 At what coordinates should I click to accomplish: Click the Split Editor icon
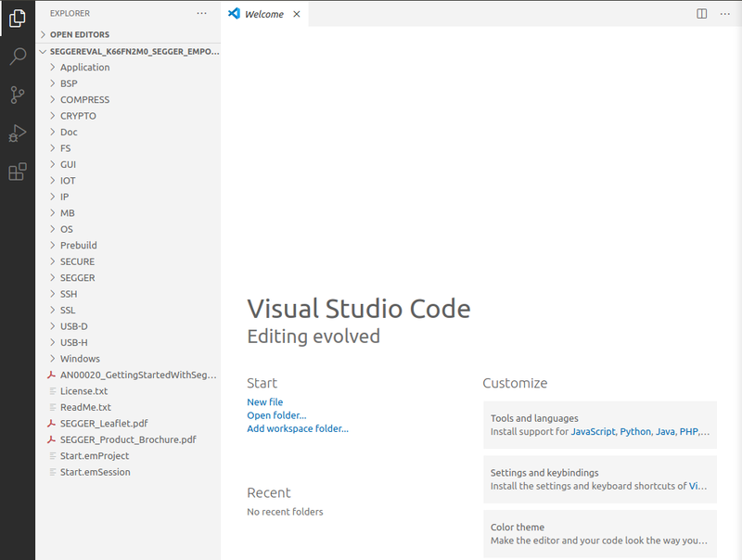click(x=700, y=14)
